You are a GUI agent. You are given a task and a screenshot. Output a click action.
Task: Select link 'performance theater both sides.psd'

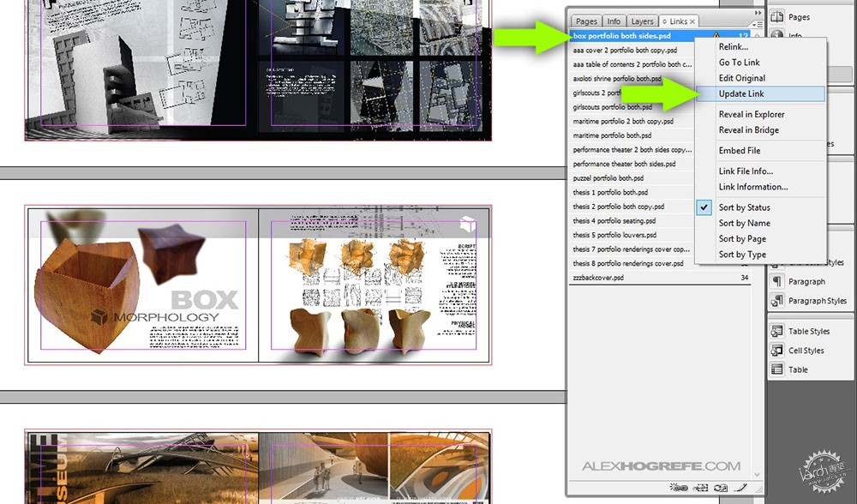(x=624, y=164)
